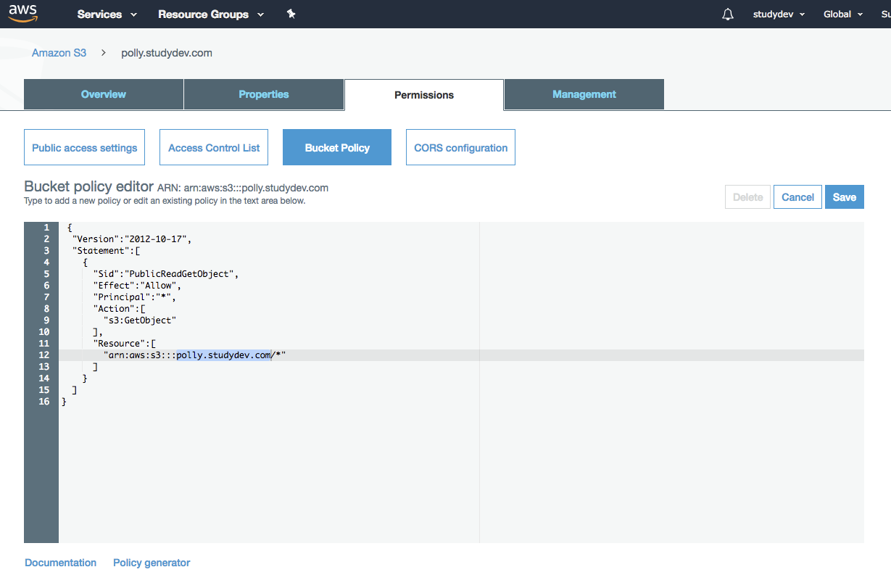Switch to the Management tab
The height and width of the screenshot is (588, 891).
(584, 94)
